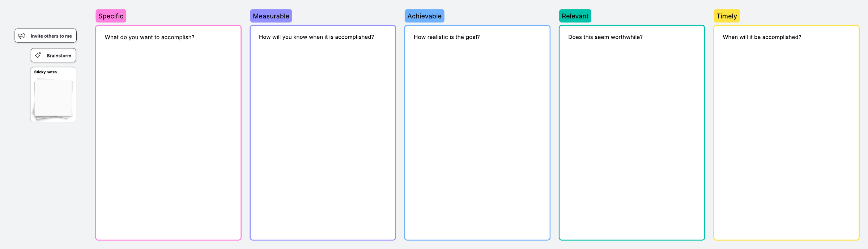Click the 'Does this seem worthwhile?' text
The width and height of the screenshot is (868, 249).
point(605,37)
